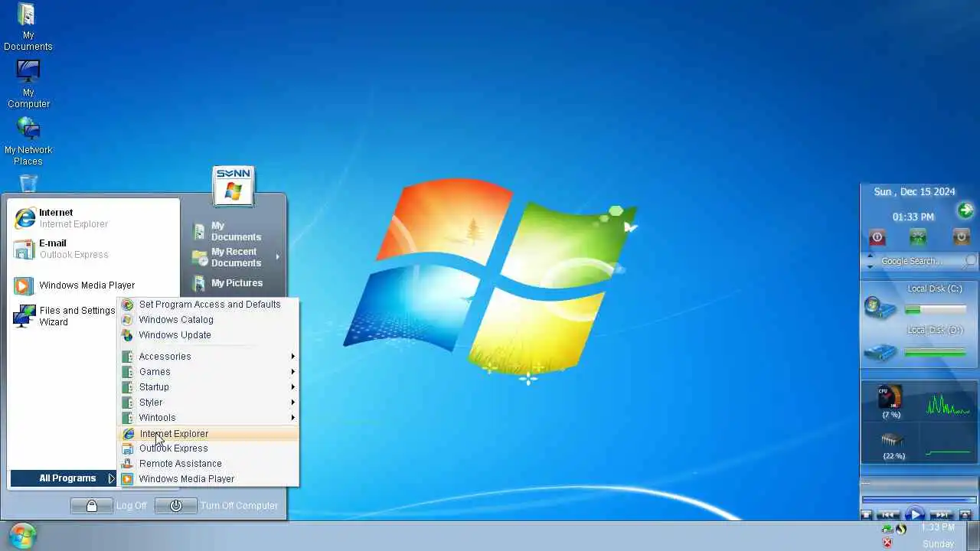The width and height of the screenshot is (980, 551).
Task: Launch Windows Media Player from the recent list
Action: [x=92, y=285]
